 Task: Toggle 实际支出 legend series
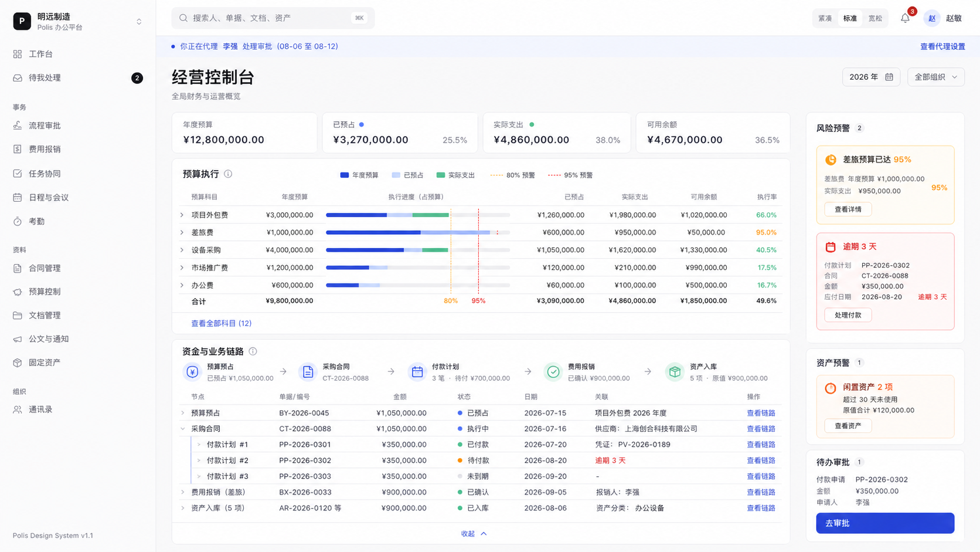click(455, 175)
